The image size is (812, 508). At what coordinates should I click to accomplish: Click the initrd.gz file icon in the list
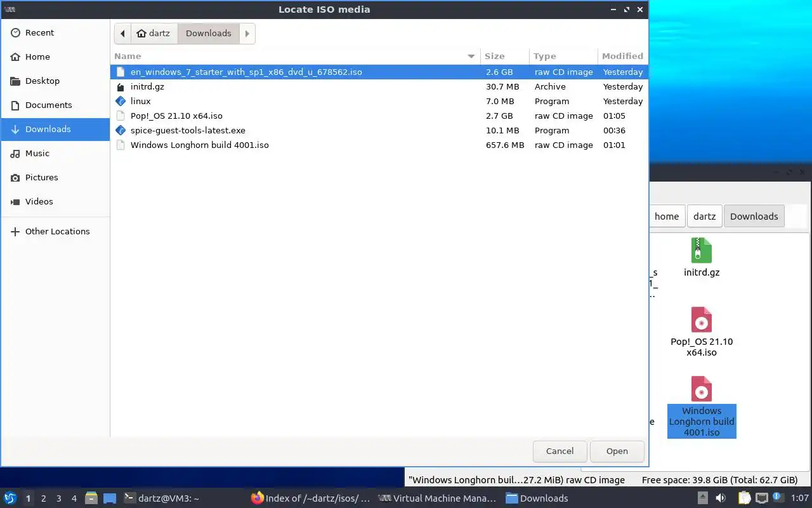click(x=121, y=87)
